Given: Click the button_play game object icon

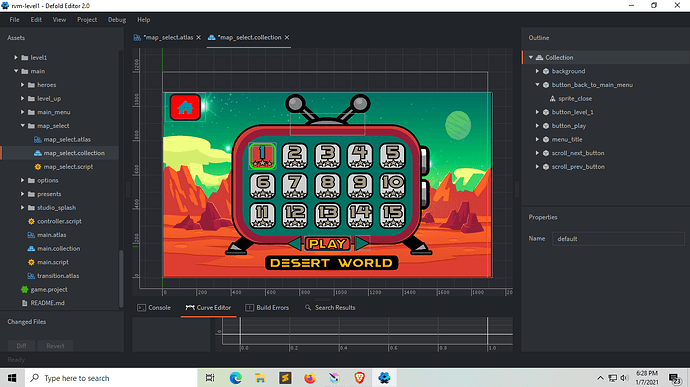Looking at the screenshot, I should tap(546, 126).
